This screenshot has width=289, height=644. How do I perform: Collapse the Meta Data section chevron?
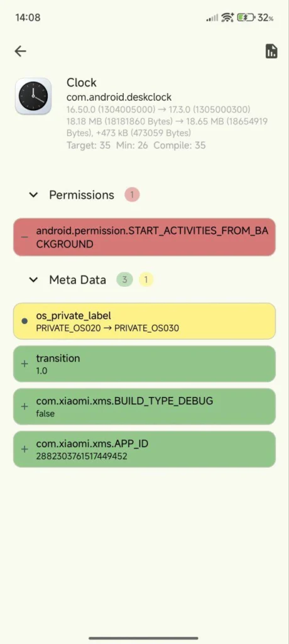(33, 280)
